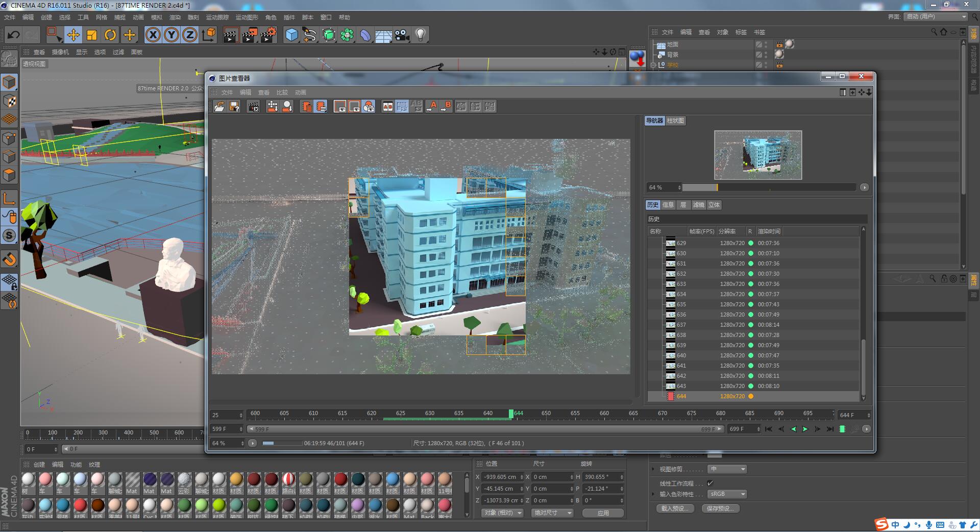The image size is (980, 532).
Task: Select the Rotate tool
Action: coord(110,35)
